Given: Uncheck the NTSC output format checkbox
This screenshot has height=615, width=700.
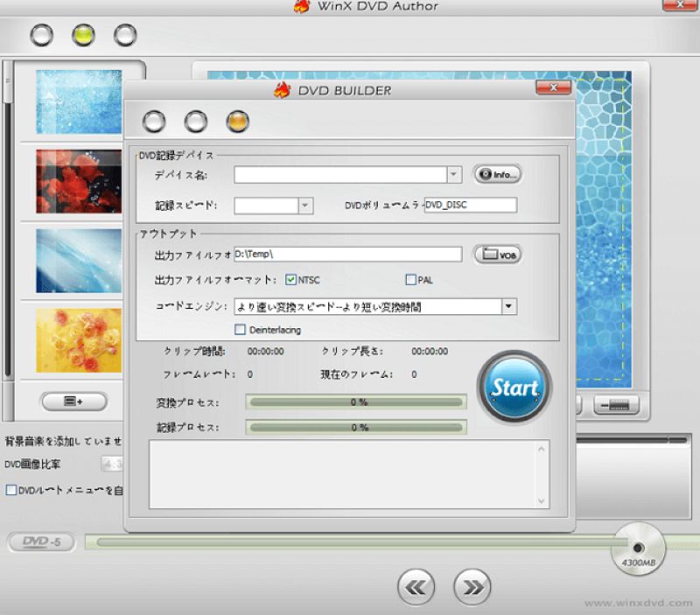Looking at the screenshot, I should click(292, 278).
